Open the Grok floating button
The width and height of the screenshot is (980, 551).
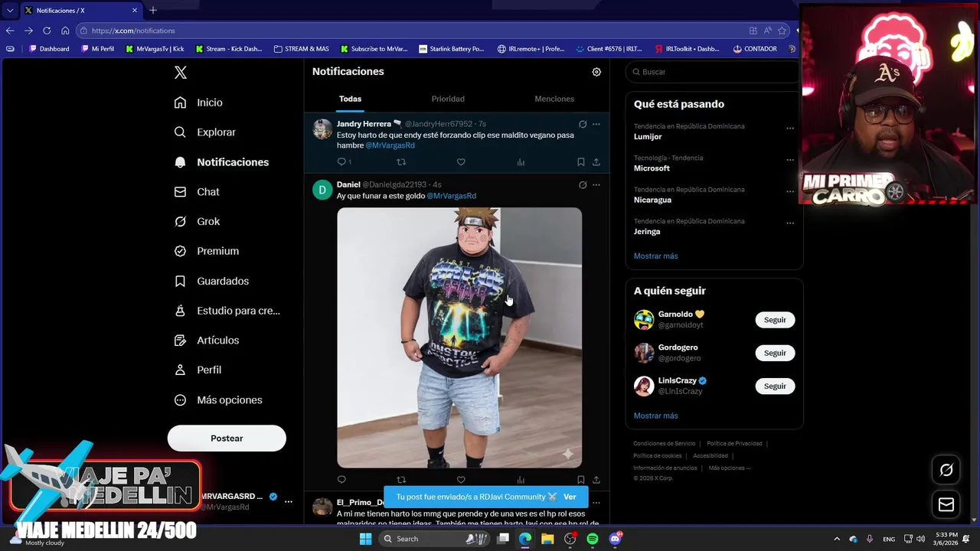(946, 471)
